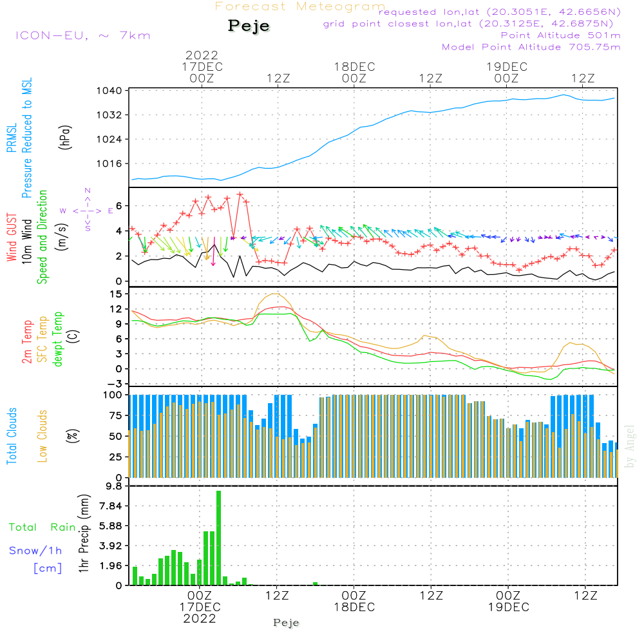This screenshot has height=644, width=644.
Task: Click the tallest green precipitation bar
Action: (x=218, y=538)
